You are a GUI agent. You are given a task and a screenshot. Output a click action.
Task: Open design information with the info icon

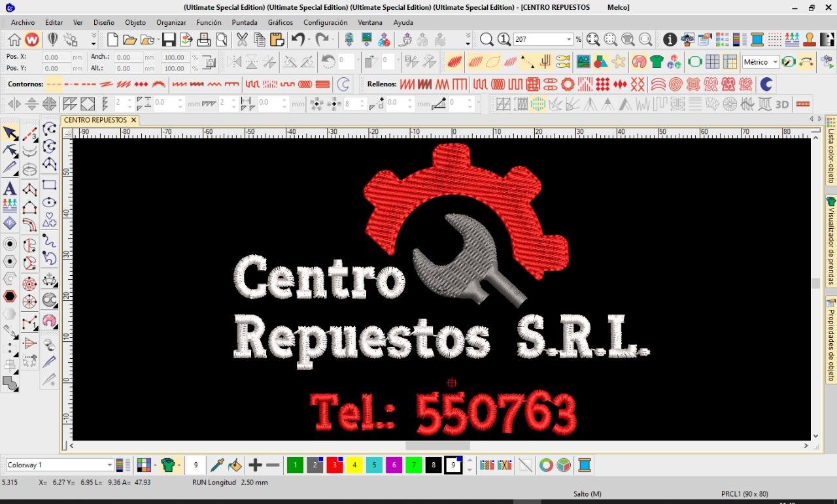(670, 40)
